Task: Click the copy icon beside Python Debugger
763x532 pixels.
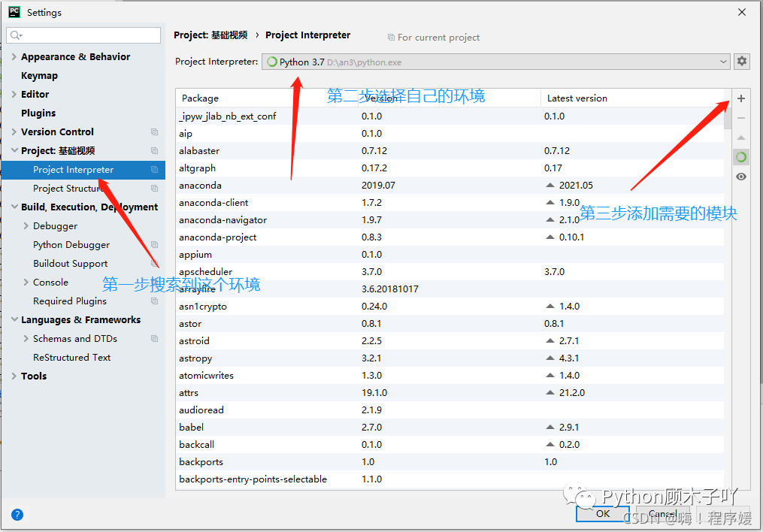Action: pyautogui.click(x=154, y=245)
